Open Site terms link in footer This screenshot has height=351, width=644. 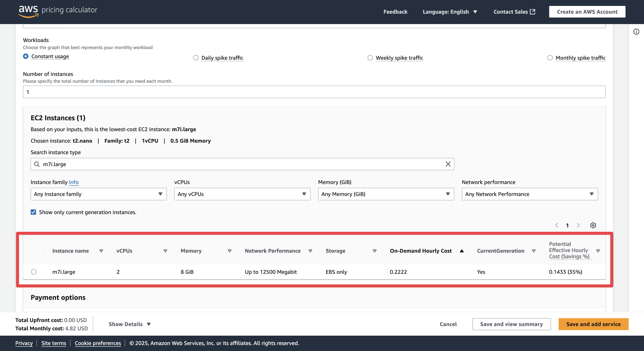click(54, 343)
